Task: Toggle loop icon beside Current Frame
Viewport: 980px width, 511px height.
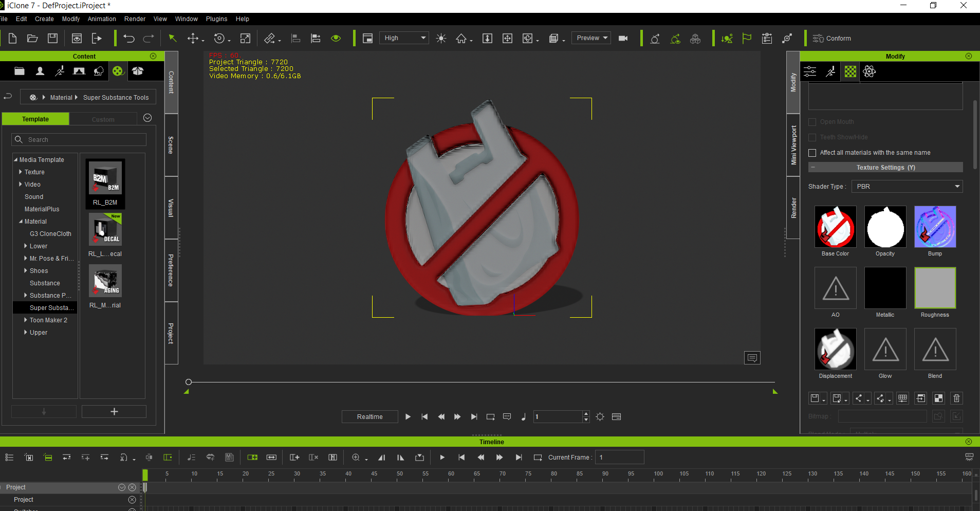Action: (x=538, y=458)
